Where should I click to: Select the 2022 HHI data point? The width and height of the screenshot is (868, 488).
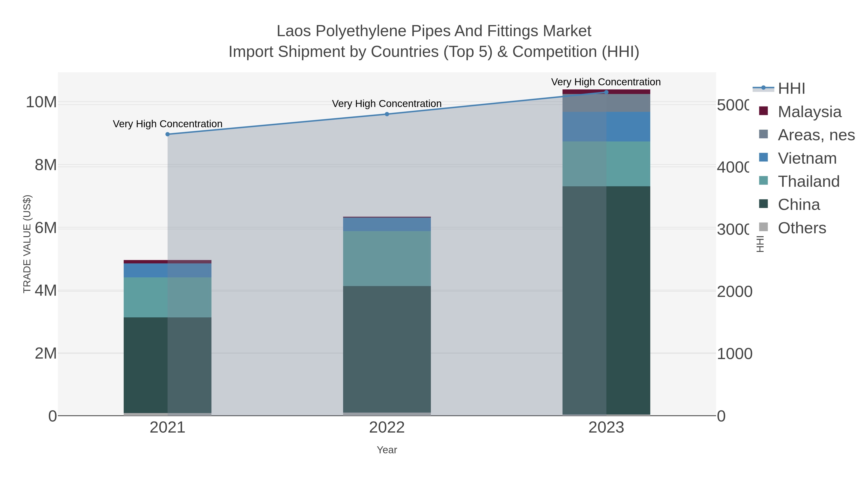[x=387, y=114]
